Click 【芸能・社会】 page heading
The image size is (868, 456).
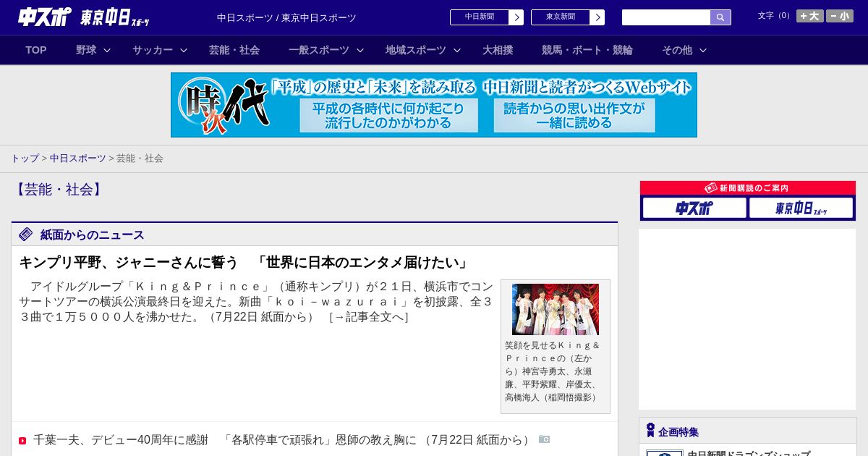(59, 190)
